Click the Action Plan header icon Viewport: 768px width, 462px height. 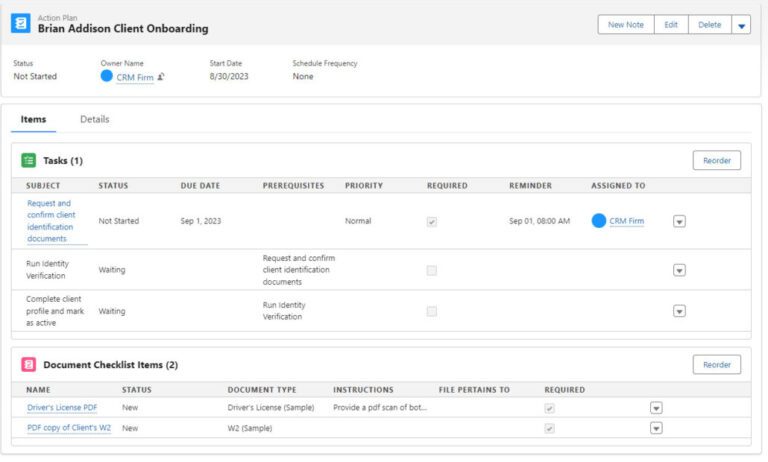click(x=21, y=24)
